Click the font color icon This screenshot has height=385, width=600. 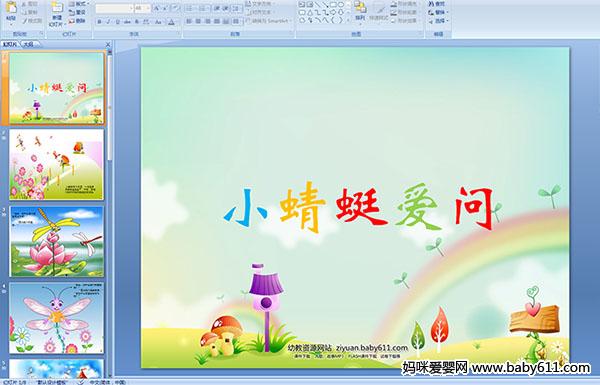pyautogui.click(x=171, y=22)
